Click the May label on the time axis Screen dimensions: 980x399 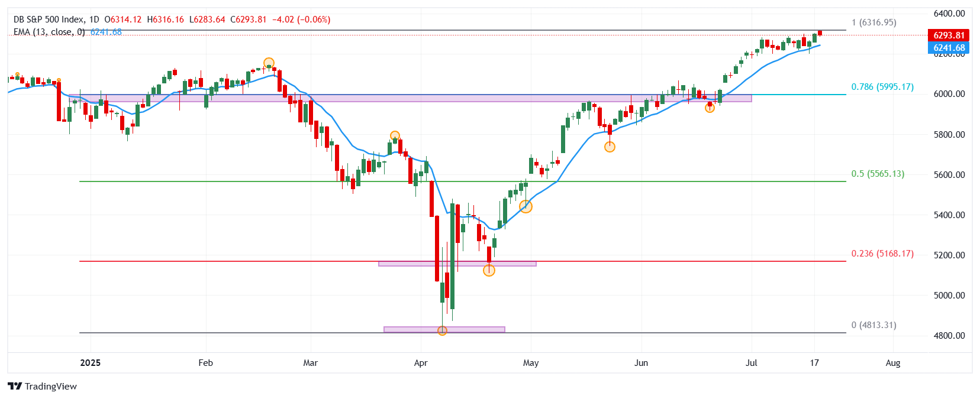[x=531, y=363]
